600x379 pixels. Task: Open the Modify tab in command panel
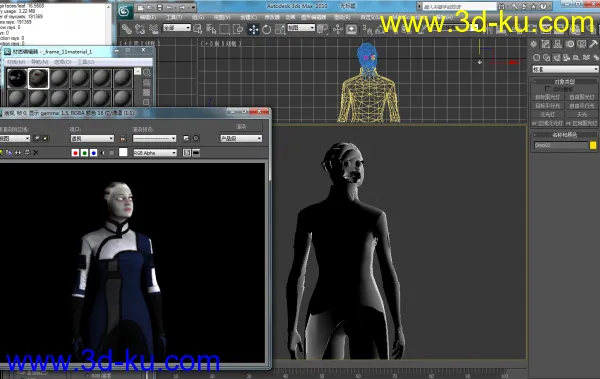pyautogui.click(x=546, y=44)
